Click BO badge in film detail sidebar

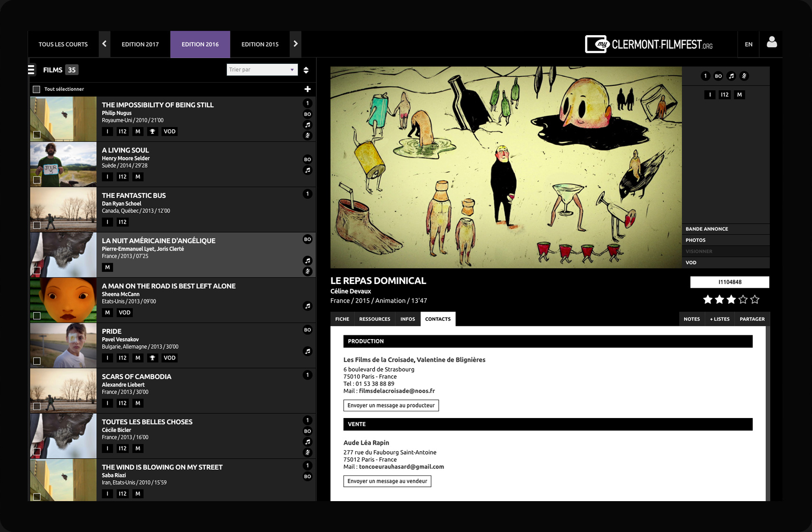[718, 76]
